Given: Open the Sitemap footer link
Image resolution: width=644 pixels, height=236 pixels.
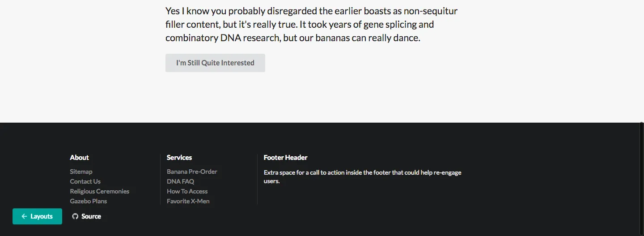Looking at the screenshot, I should tap(81, 172).
